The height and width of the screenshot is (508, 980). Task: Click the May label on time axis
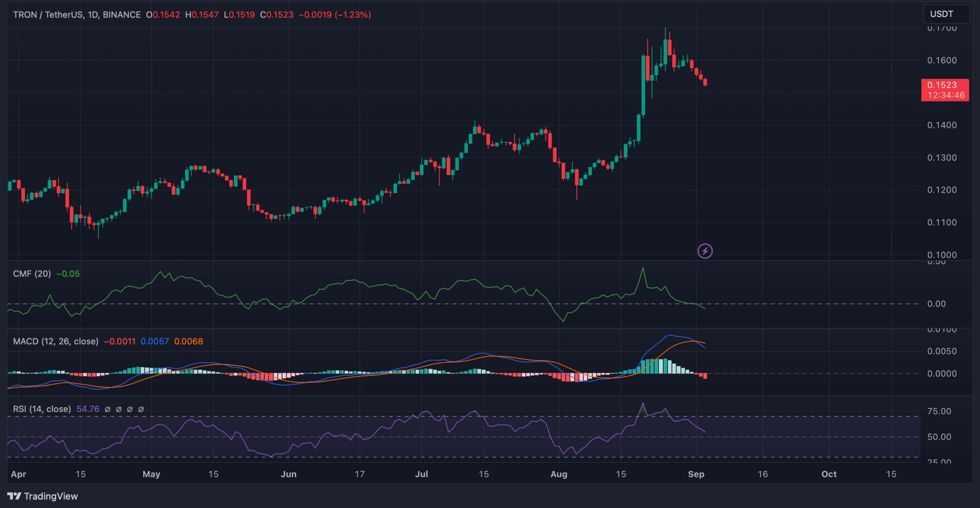tap(151, 474)
